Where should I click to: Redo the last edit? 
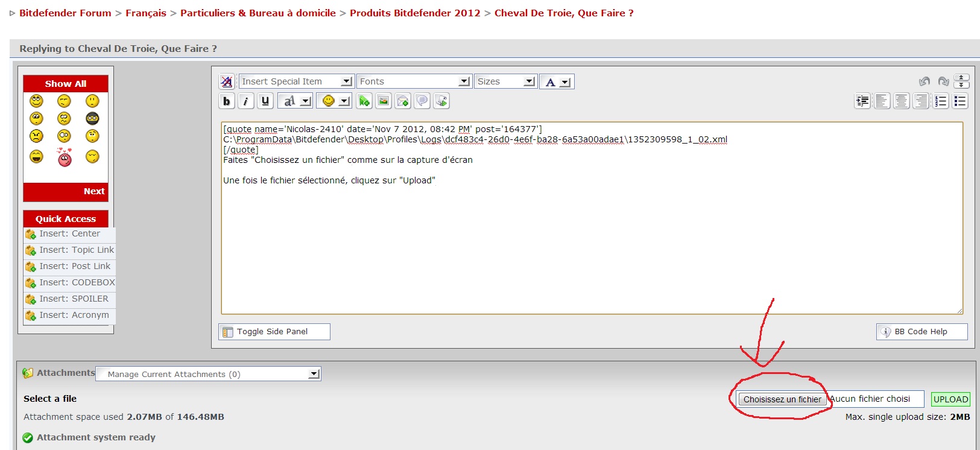click(944, 81)
